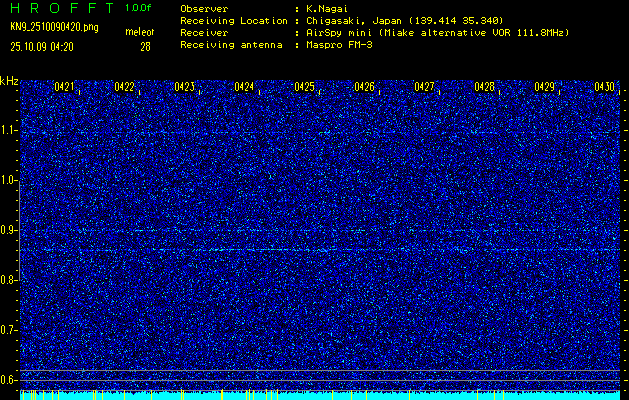This screenshot has height=400, width=629.
Task: Click the 0.6 frequency axis label
Action: pyautogui.click(x=9, y=380)
